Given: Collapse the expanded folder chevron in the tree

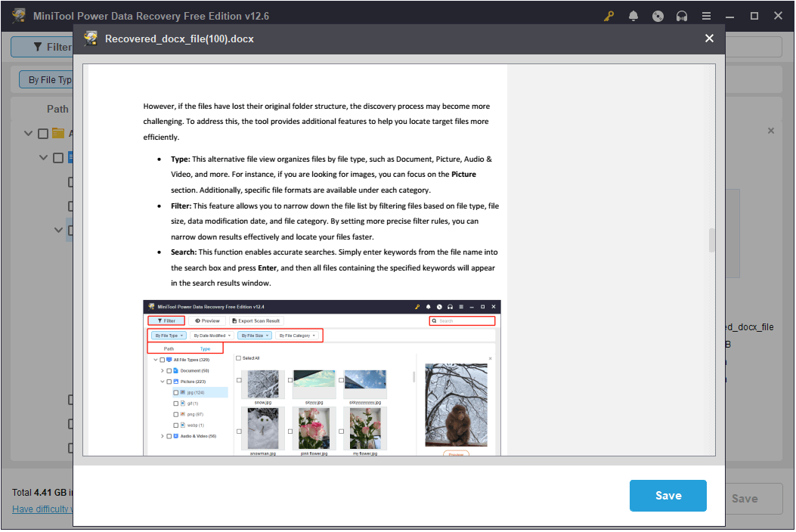Looking at the screenshot, I should coord(58,230).
